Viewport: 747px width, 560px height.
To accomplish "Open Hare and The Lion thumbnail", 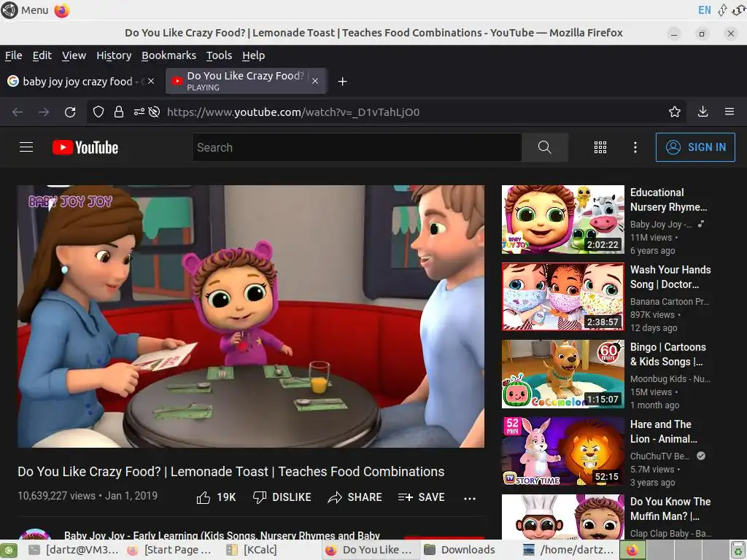I will (562, 451).
